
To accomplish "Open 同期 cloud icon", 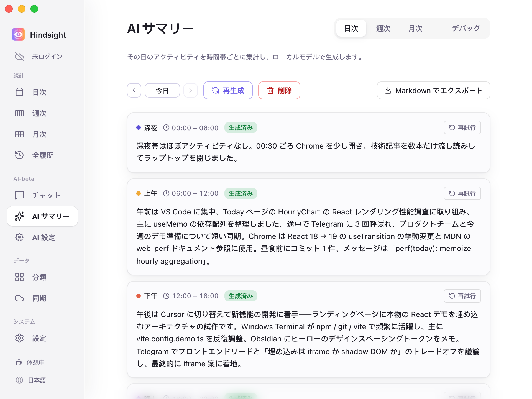I will click(19, 298).
